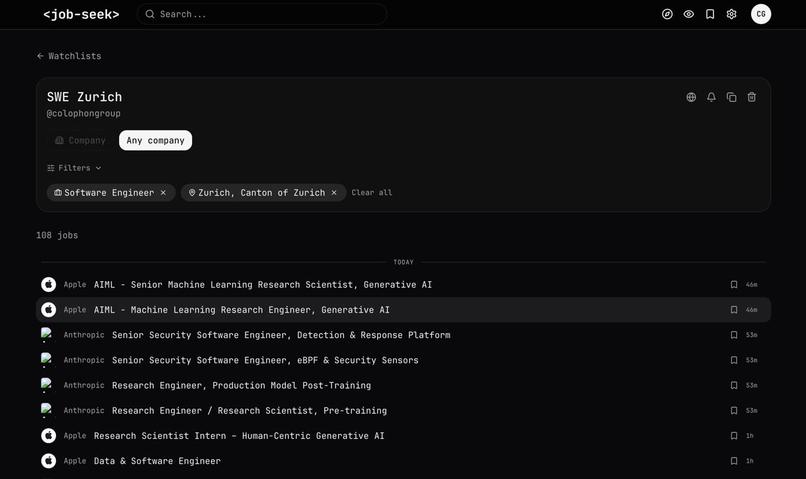The image size is (806, 479).
Task: Focus the Search input field
Action: [262, 14]
